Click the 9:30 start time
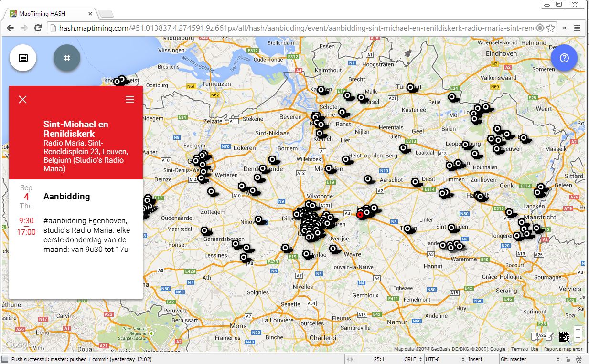Screen dimensions: 589x364 [26, 221]
